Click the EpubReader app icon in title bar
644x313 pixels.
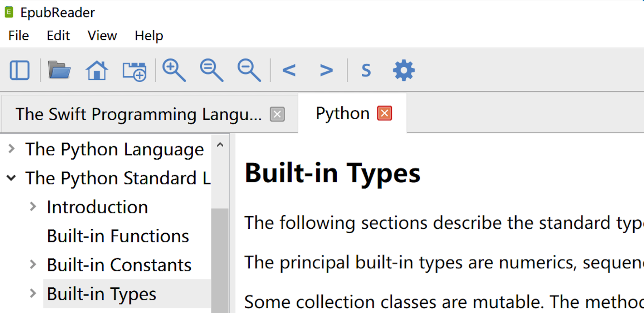(9, 12)
